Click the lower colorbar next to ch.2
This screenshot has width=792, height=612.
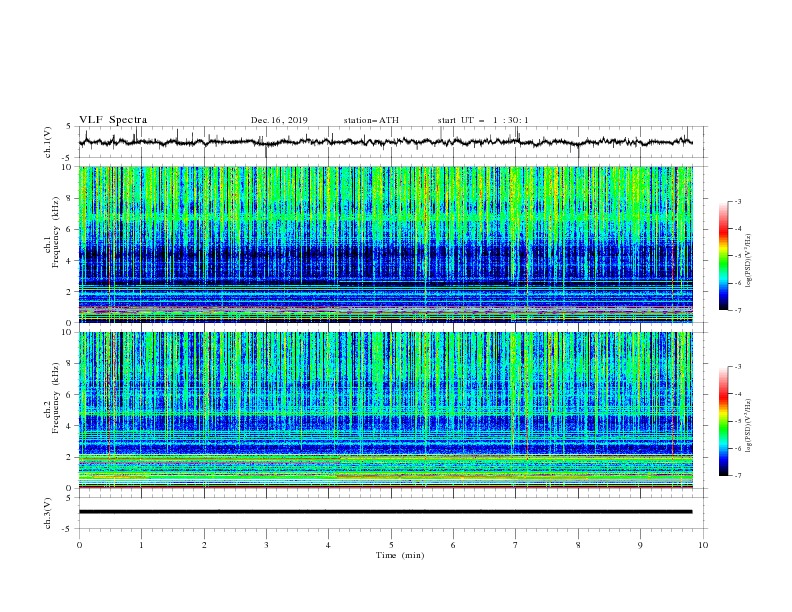pos(723,421)
